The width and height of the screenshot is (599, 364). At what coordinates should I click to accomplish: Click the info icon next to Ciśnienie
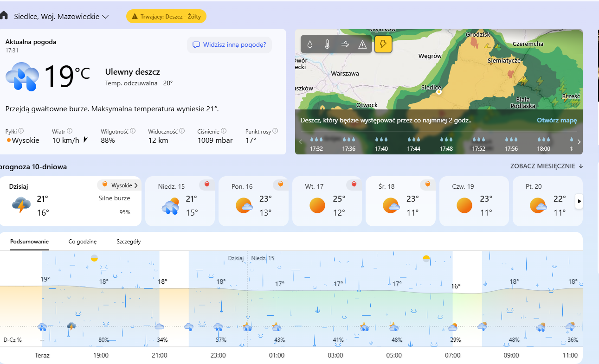[x=224, y=131]
